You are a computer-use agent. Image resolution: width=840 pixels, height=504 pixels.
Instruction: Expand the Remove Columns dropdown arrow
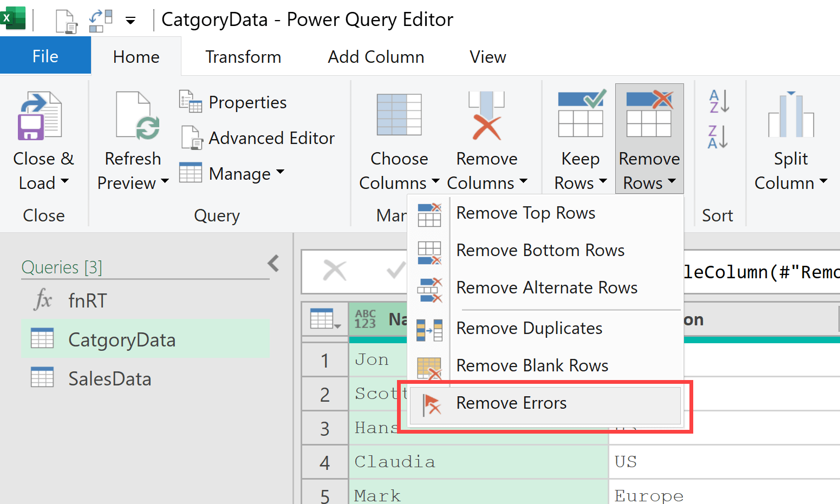pyautogui.click(x=523, y=181)
